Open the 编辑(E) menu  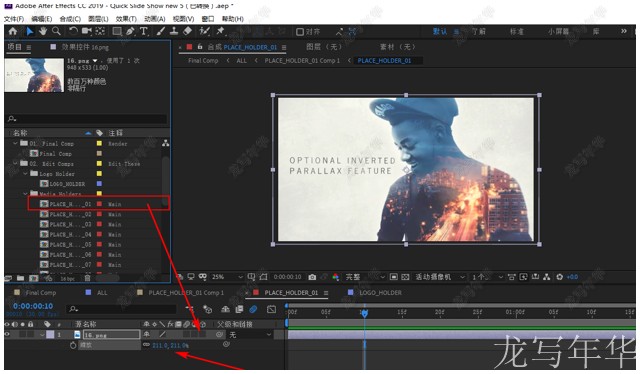click(42, 19)
